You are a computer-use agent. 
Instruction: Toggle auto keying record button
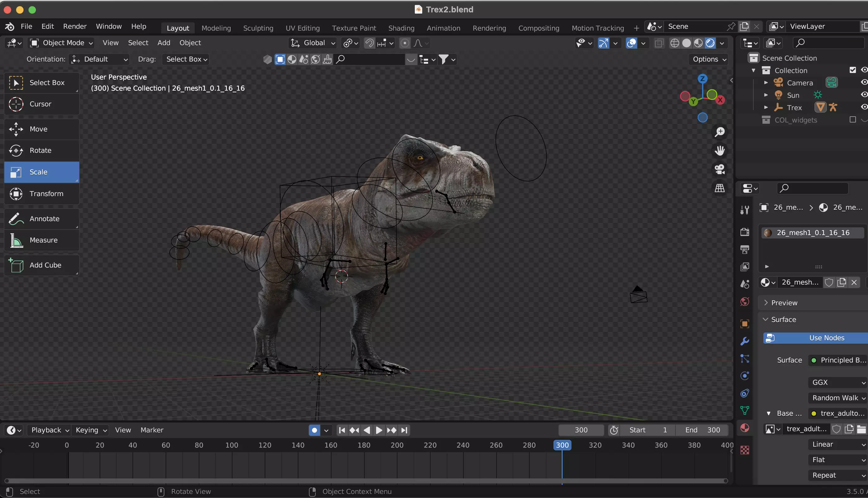(314, 430)
